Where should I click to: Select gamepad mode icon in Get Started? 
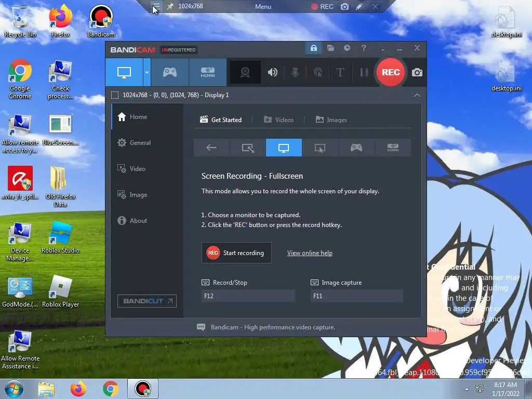356,148
